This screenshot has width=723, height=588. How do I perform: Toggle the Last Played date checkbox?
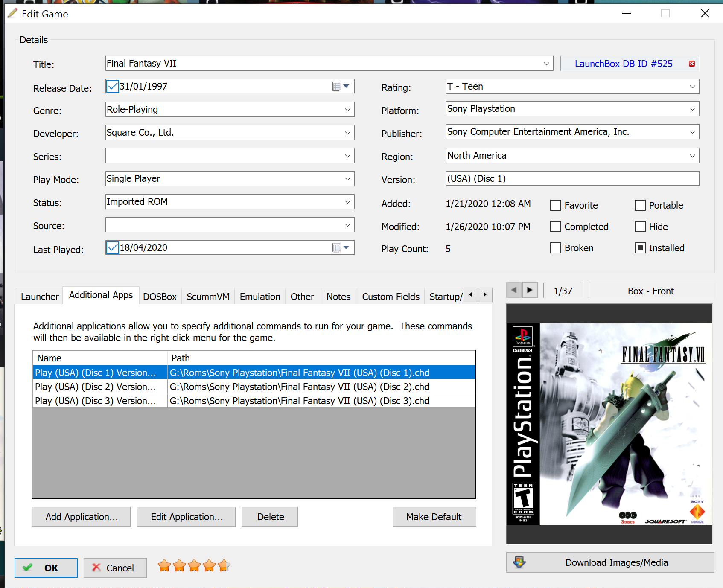click(x=113, y=247)
